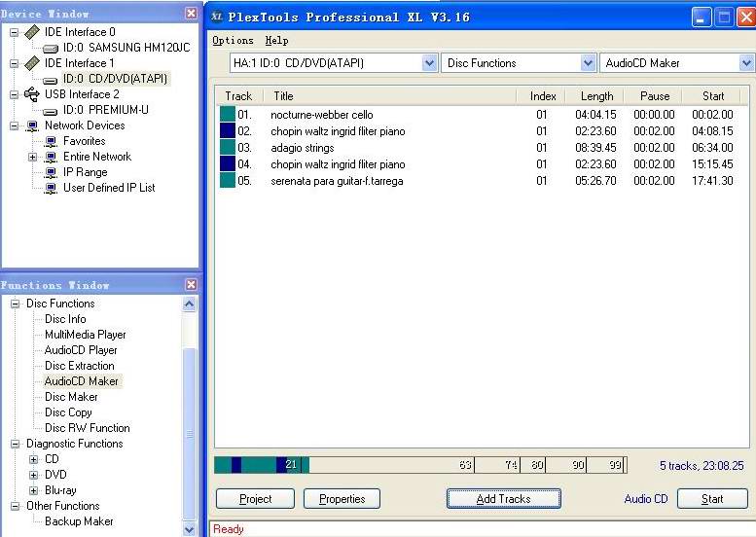Collapse the Other Functions group

16,506
